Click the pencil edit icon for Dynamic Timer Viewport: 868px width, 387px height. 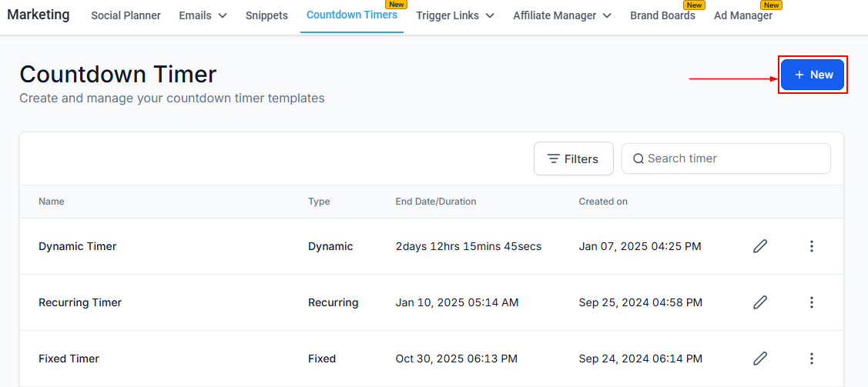pyautogui.click(x=760, y=246)
